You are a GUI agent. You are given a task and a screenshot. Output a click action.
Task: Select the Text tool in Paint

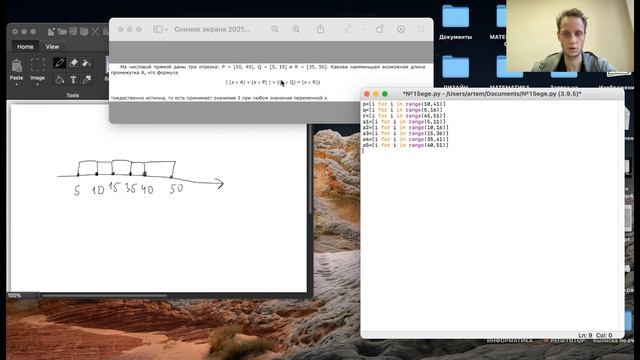pyautogui.click(x=73, y=80)
